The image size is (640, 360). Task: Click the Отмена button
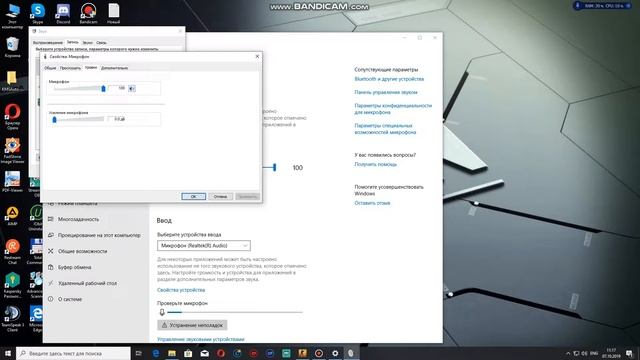click(220, 196)
